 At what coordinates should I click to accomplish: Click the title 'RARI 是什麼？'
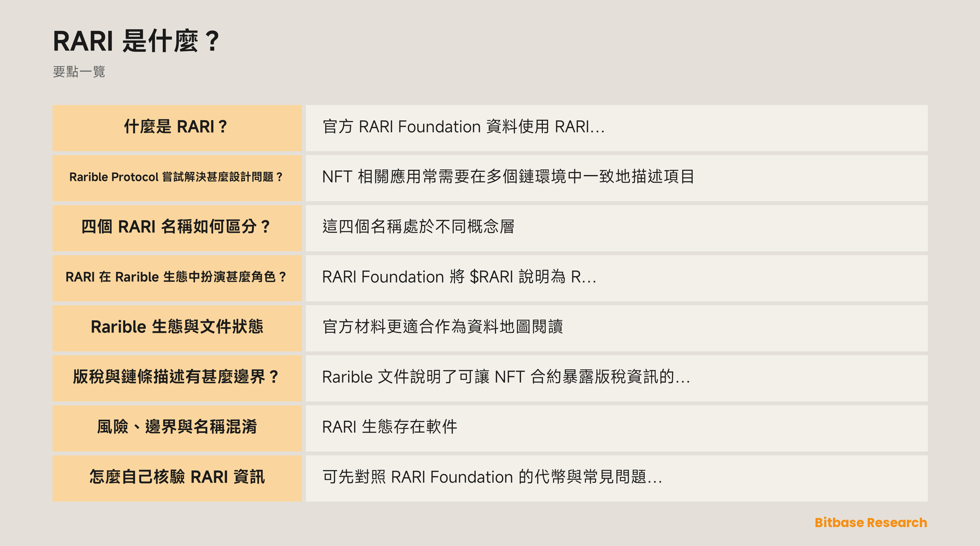pyautogui.click(x=136, y=41)
